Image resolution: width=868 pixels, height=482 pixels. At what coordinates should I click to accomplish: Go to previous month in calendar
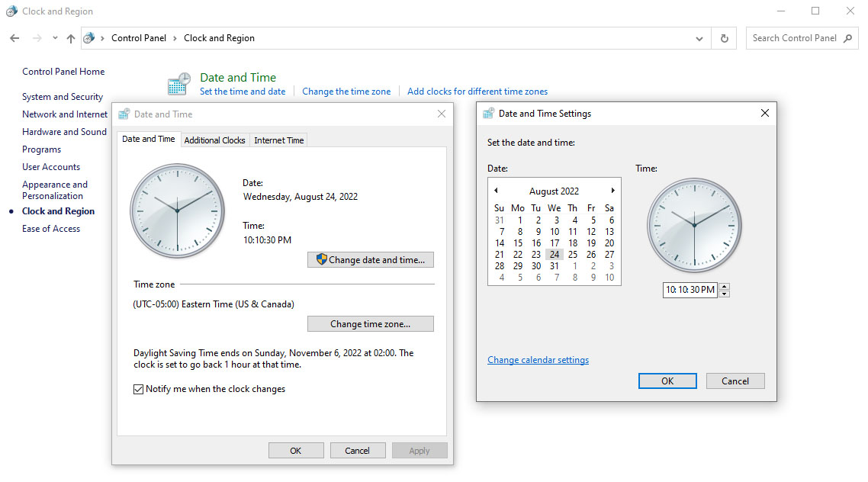[x=496, y=191]
